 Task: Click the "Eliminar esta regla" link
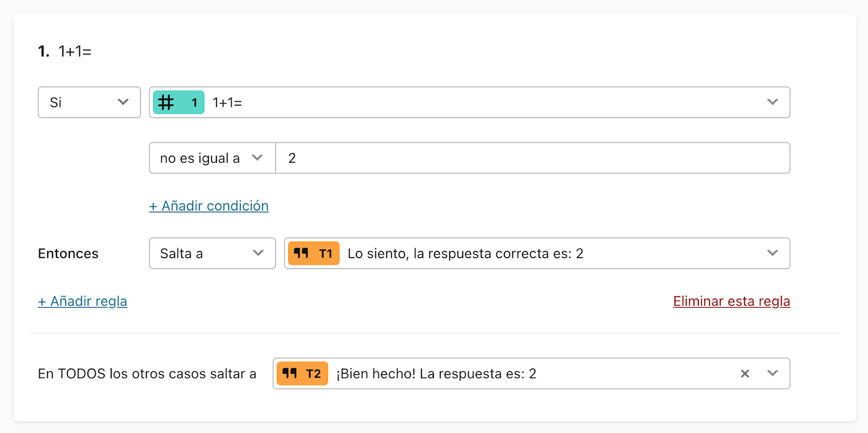coord(731,301)
